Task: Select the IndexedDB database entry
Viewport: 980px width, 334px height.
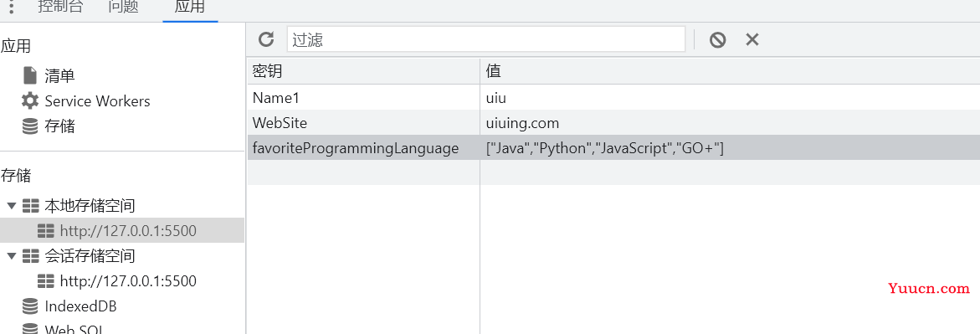Action: tap(69, 306)
